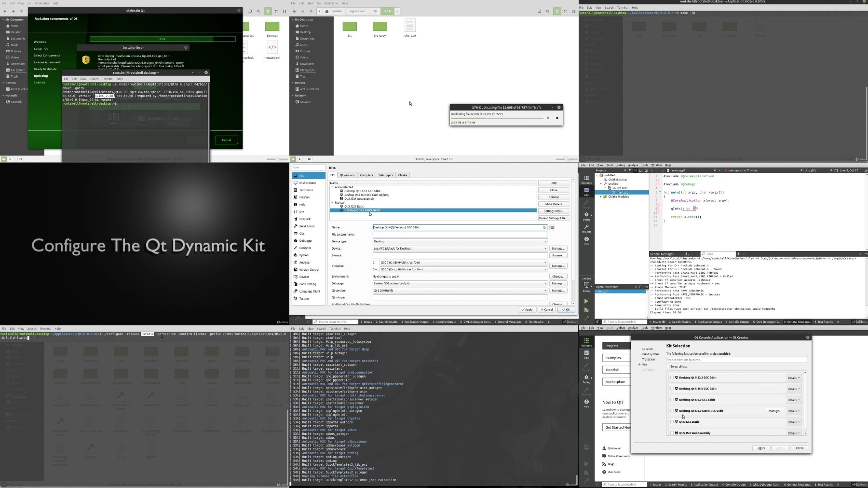The image size is (868, 488).
Task: Expand Details for Desktop Qt 6.0.0 Static kit
Action: [x=794, y=411]
